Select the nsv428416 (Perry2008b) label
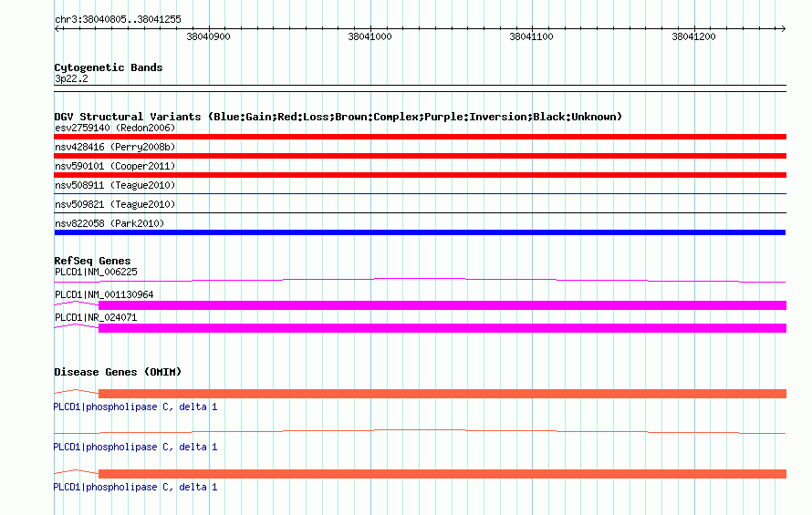This screenshot has width=812, height=515. (x=115, y=147)
